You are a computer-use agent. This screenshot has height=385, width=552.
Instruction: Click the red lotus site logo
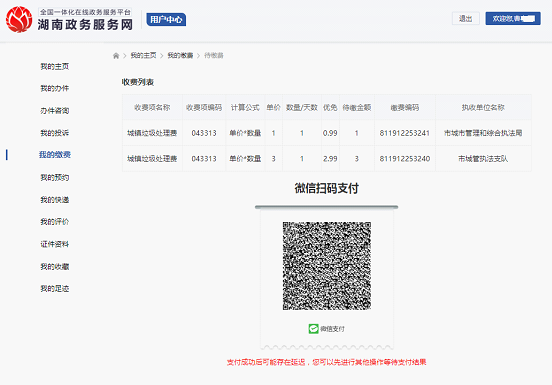pyautogui.click(x=19, y=19)
